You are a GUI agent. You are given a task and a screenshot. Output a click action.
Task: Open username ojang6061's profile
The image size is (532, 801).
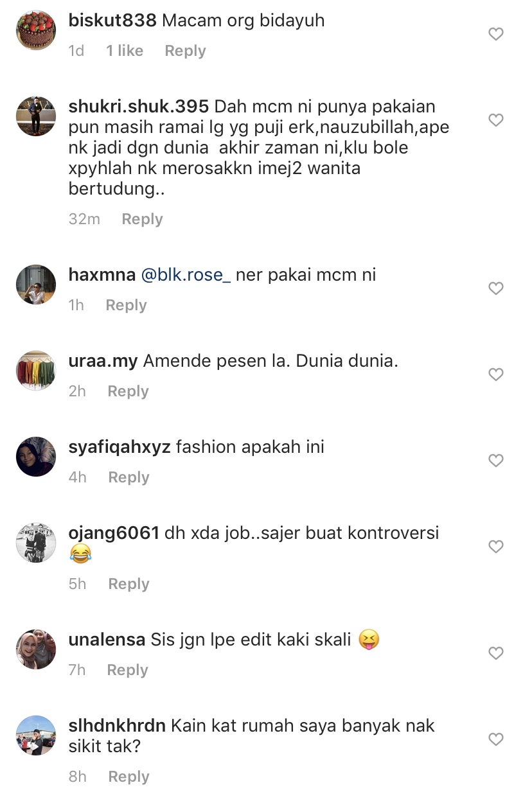click(x=114, y=533)
